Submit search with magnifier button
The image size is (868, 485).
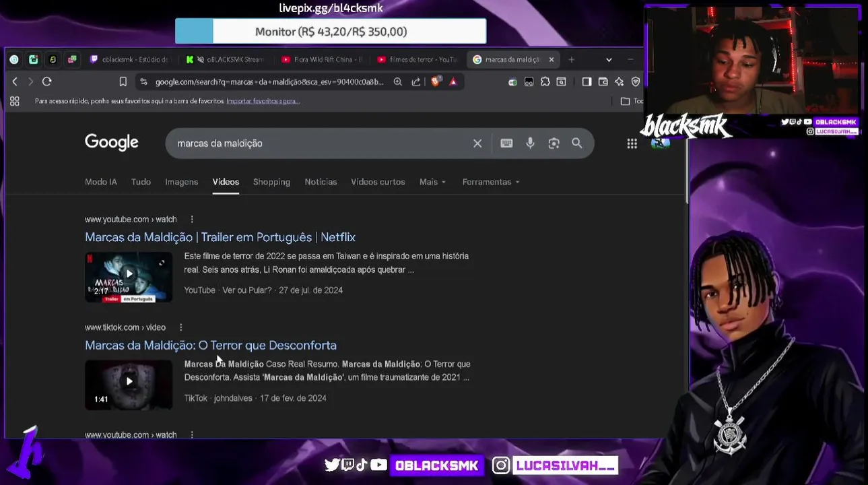click(577, 143)
